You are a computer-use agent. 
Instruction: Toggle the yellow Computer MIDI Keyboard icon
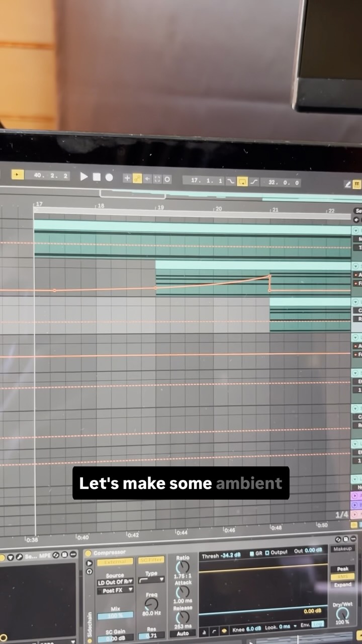(357, 185)
